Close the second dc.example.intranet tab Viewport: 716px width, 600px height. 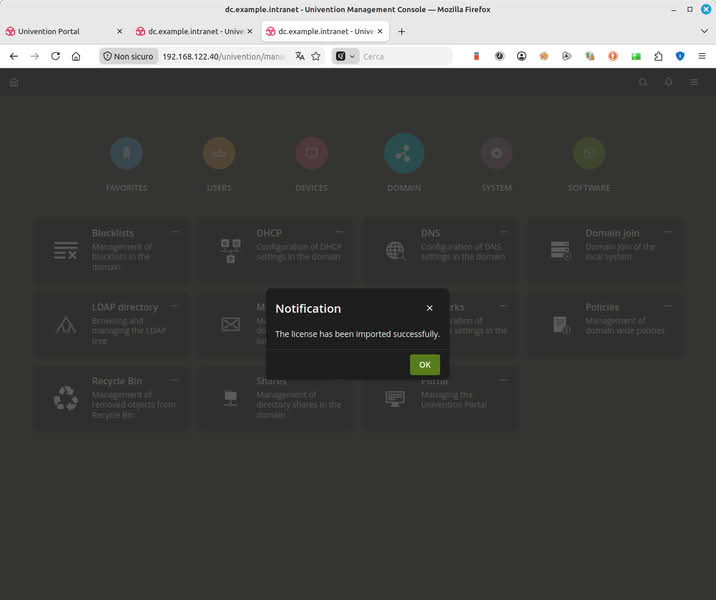tap(250, 31)
